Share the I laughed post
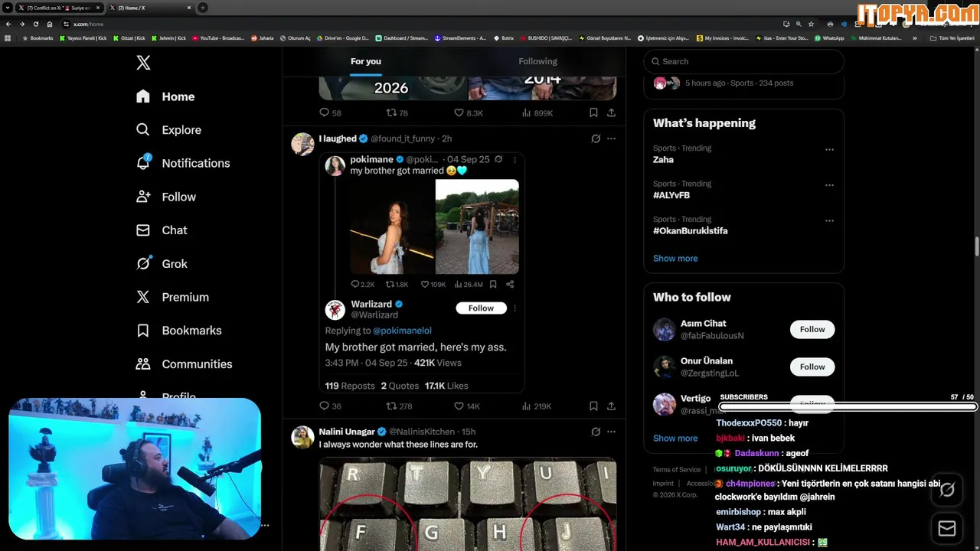Image resolution: width=980 pixels, height=551 pixels. point(611,406)
